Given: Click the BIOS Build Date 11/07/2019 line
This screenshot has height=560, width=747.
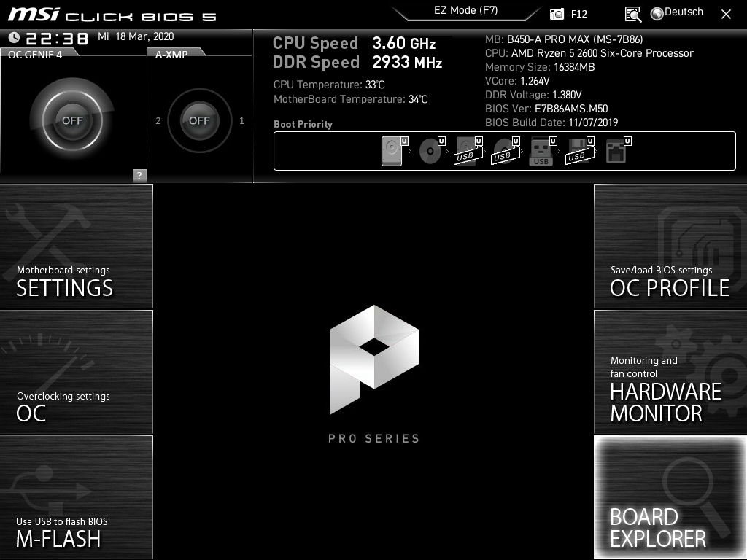Looking at the screenshot, I should 551,122.
